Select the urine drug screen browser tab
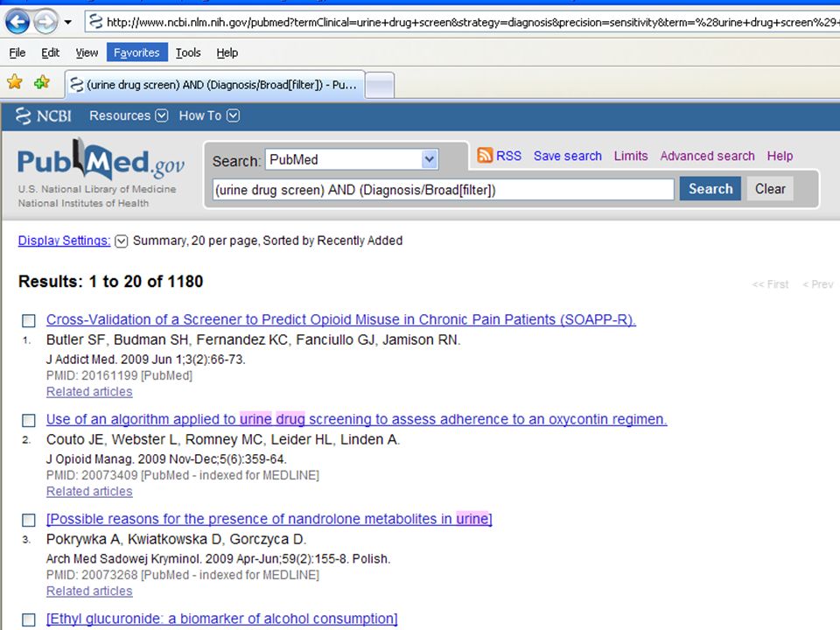Image resolution: width=840 pixels, height=630 pixels. pyautogui.click(x=215, y=85)
